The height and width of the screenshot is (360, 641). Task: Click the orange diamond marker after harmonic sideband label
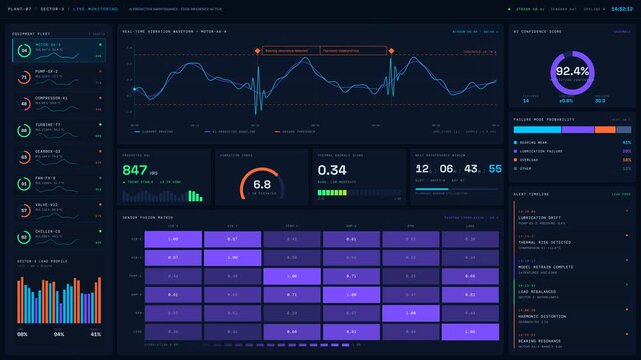391,51
